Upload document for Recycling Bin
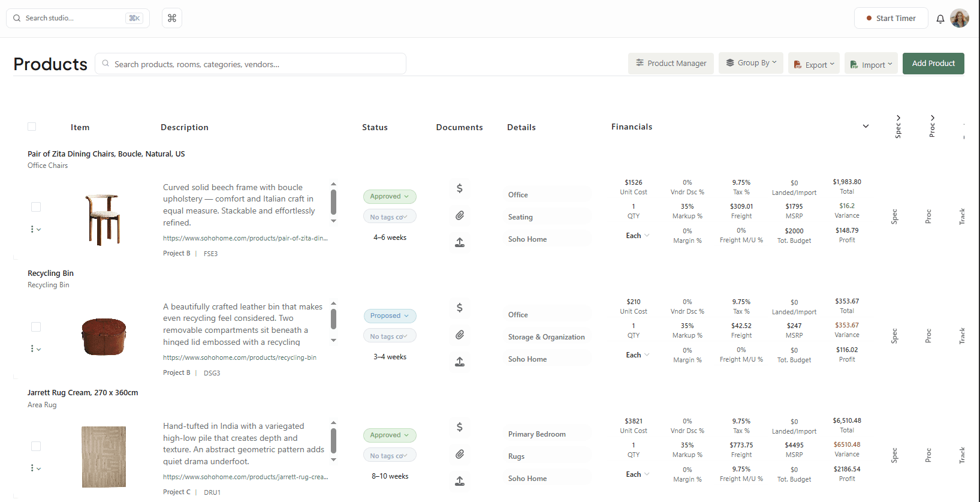Screen dimensions: 980x502 [x=460, y=362]
